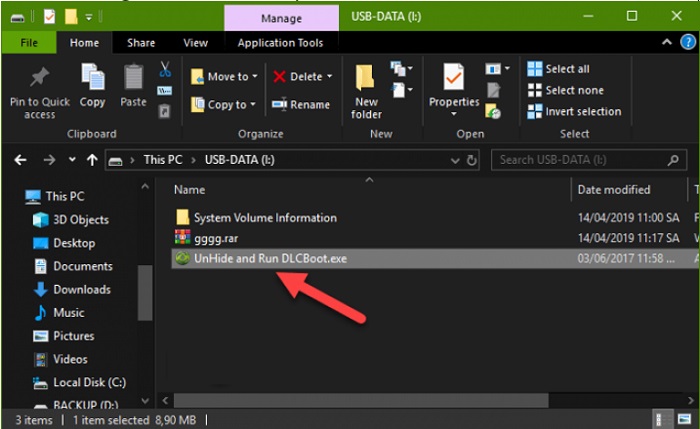Open the Easy access menu icon
The image size is (700, 429).
(x=402, y=90)
